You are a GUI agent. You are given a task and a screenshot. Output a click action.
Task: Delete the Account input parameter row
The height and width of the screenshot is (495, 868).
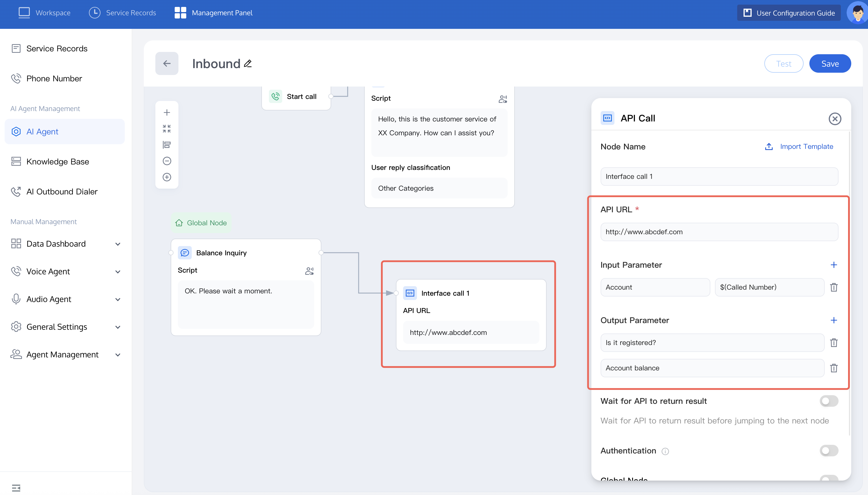point(834,287)
